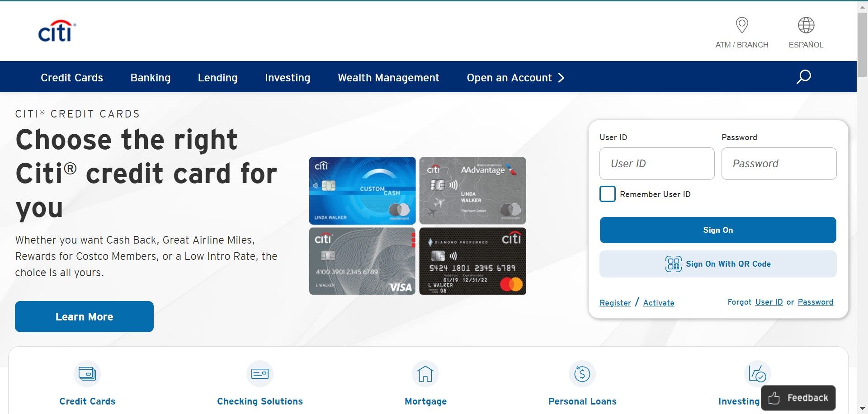868x414 pixels.
Task: Select the Checking Solutions icon
Action: click(x=260, y=374)
